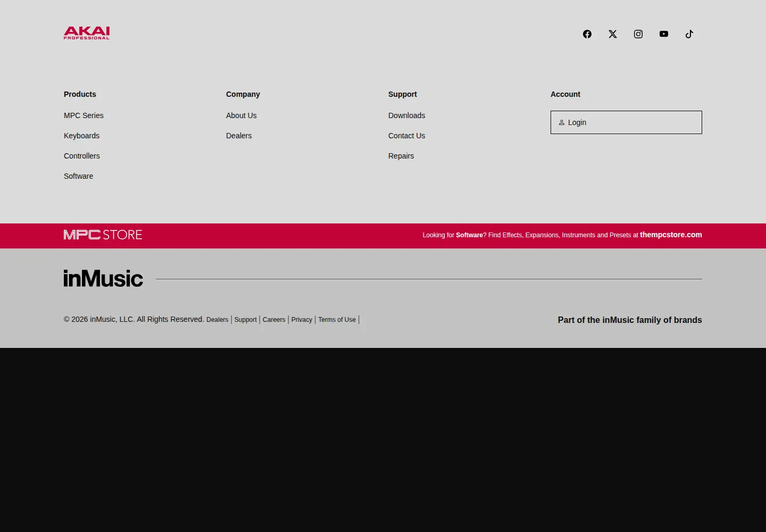Open the YouTube social icon
766x532 pixels.
[x=664, y=34]
